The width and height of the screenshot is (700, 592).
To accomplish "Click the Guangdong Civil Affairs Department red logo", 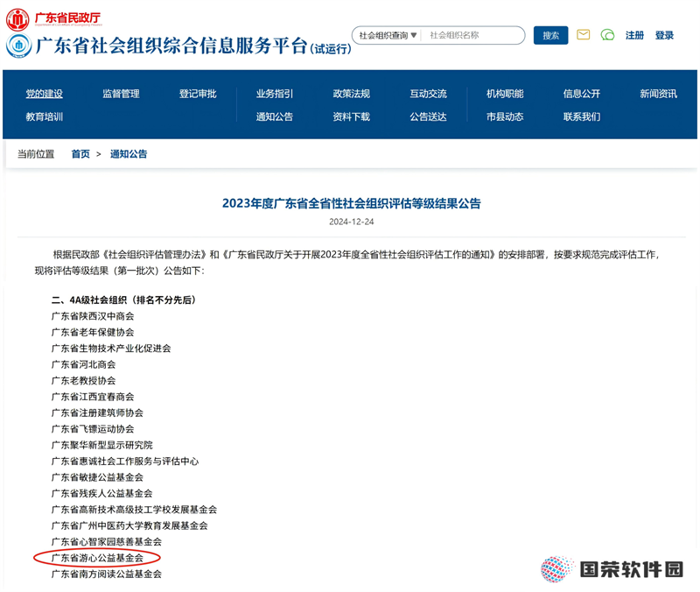I will coord(17,19).
